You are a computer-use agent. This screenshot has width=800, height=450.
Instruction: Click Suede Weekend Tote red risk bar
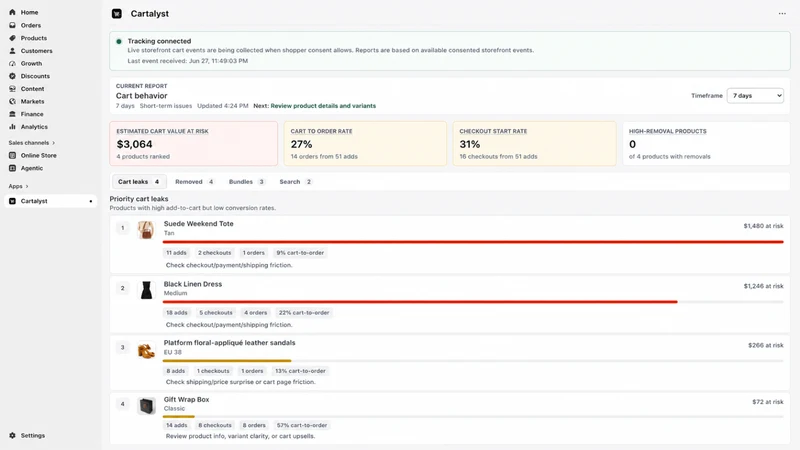[473, 242]
